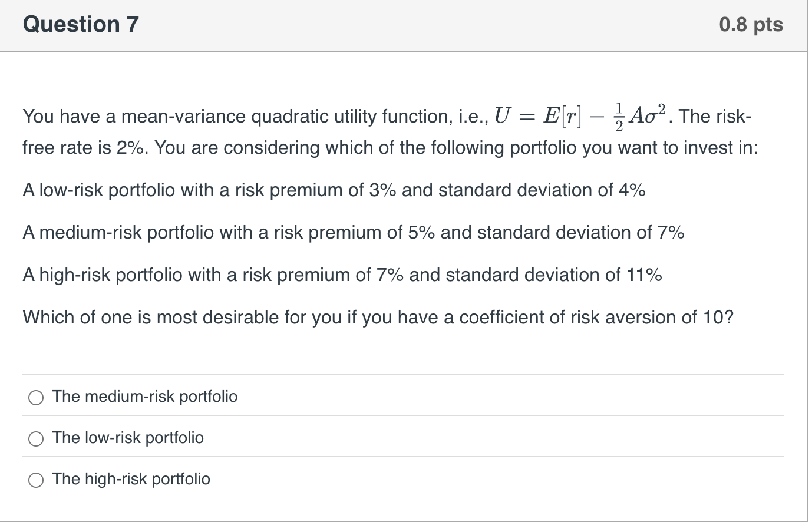Select the low-risk portfolio radio button

point(36,439)
